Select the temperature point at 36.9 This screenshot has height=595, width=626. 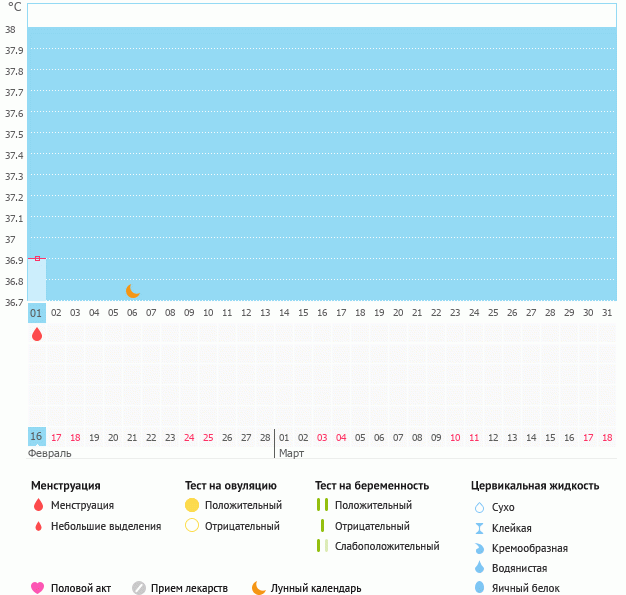(x=37, y=258)
